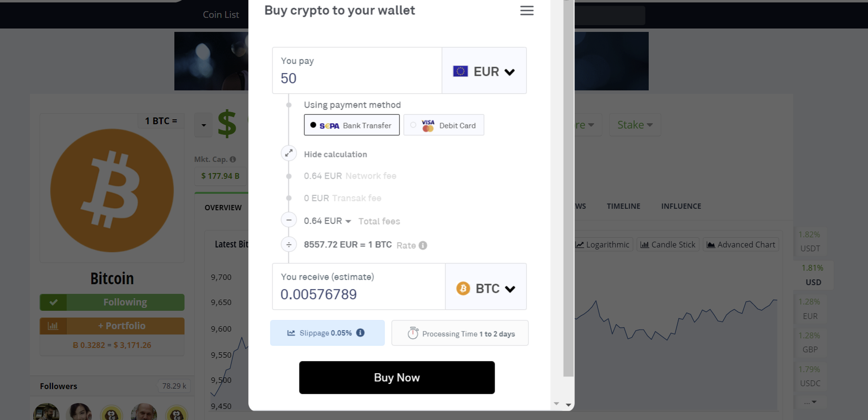This screenshot has height=420, width=868.
Task: Switch to the INFLUENCE tab
Action: point(681,206)
